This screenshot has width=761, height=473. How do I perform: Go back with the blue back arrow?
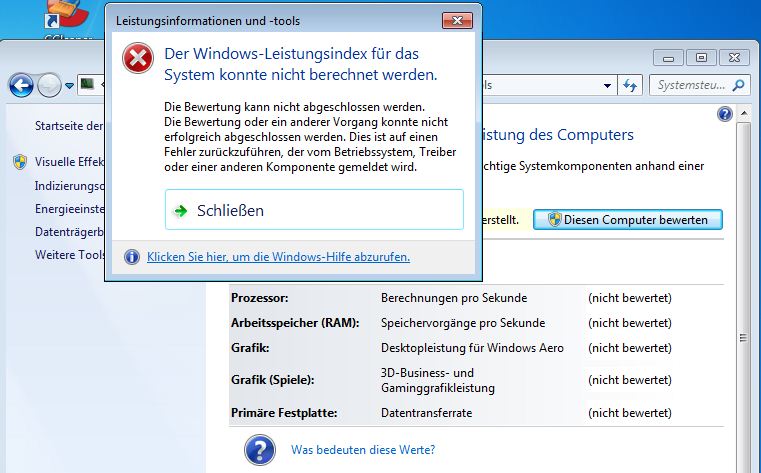click(x=21, y=86)
